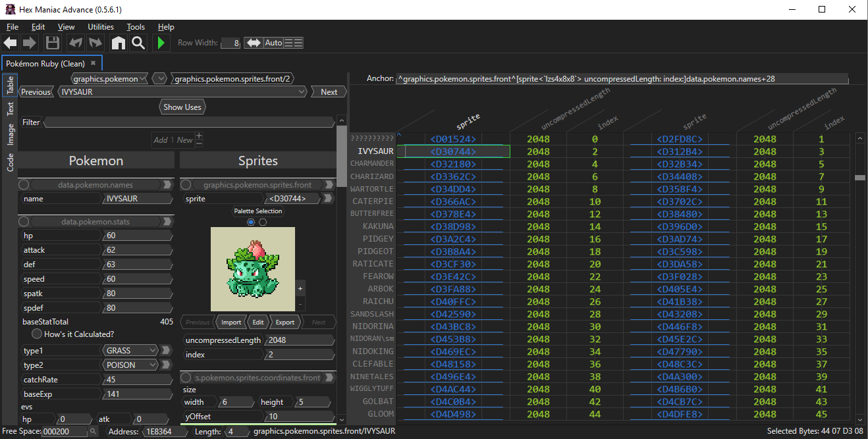Click the app icon in title bar
Screen dimensions: 868x439
(x=11, y=9)
